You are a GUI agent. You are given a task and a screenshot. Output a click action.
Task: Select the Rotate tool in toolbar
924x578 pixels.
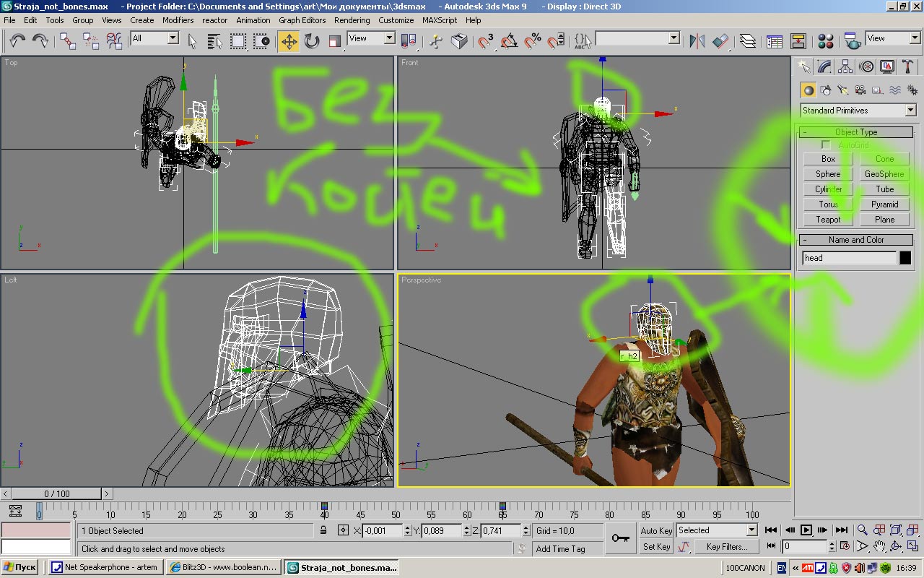(x=312, y=40)
